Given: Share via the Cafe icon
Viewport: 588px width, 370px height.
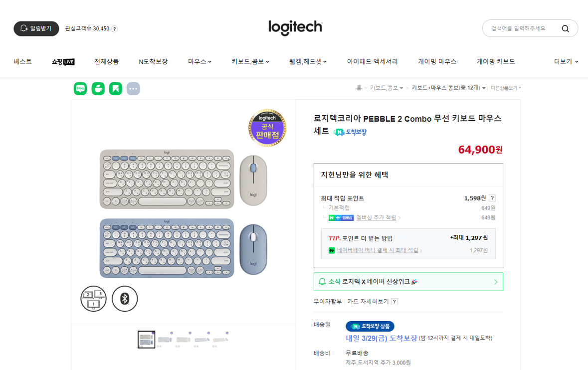Looking at the screenshot, I should tap(98, 88).
